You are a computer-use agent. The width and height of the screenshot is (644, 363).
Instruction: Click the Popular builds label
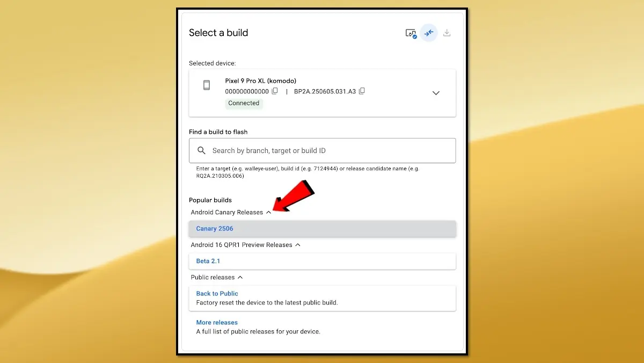(210, 200)
